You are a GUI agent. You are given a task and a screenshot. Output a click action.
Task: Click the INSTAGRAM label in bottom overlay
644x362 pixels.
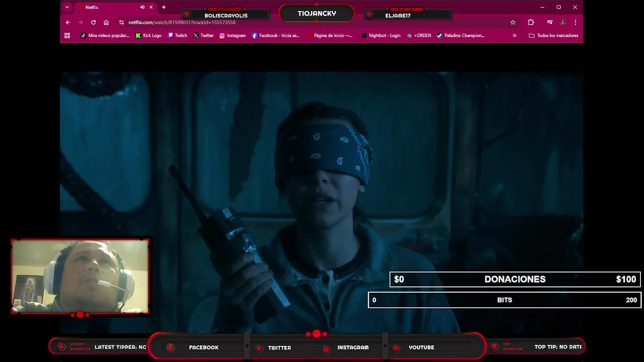[x=353, y=347]
